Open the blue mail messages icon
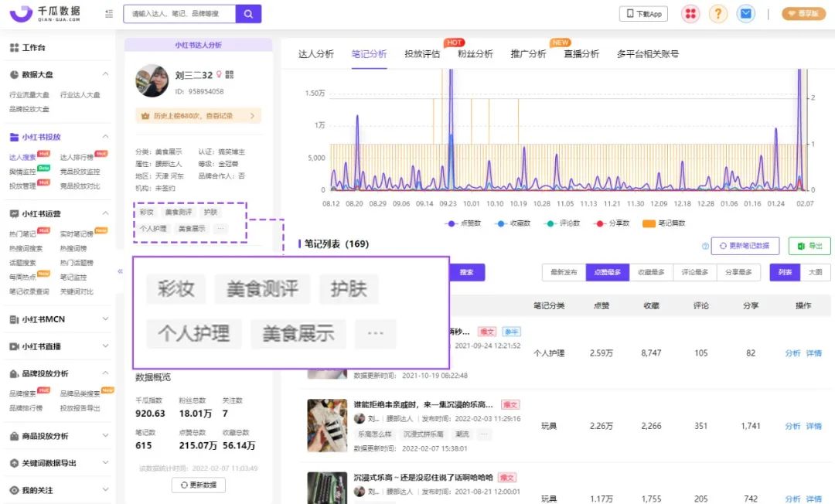835x504 pixels. [745, 14]
